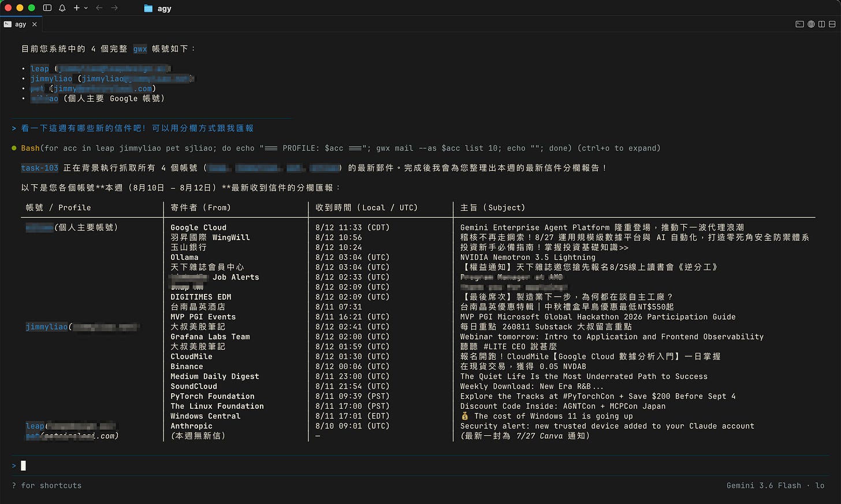The height and width of the screenshot is (504, 841).
Task: Click the '主旨 (Subject)' column header
Action: pos(493,208)
